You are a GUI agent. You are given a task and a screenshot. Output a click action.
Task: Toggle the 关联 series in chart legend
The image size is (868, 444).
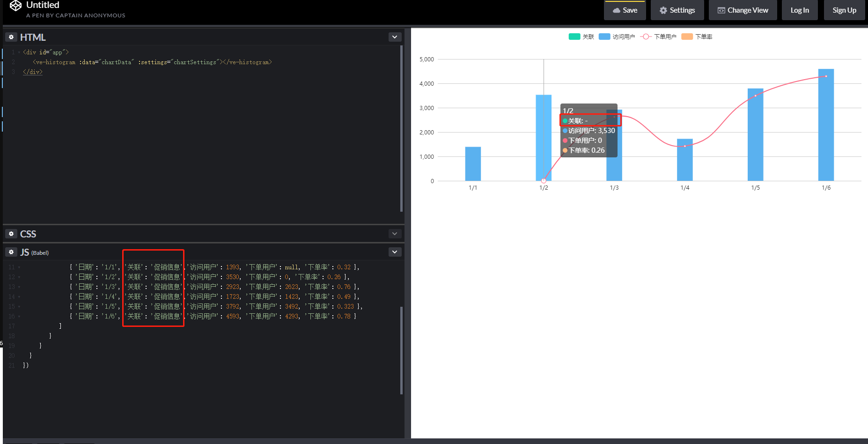pyautogui.click(x=581, y=36)
